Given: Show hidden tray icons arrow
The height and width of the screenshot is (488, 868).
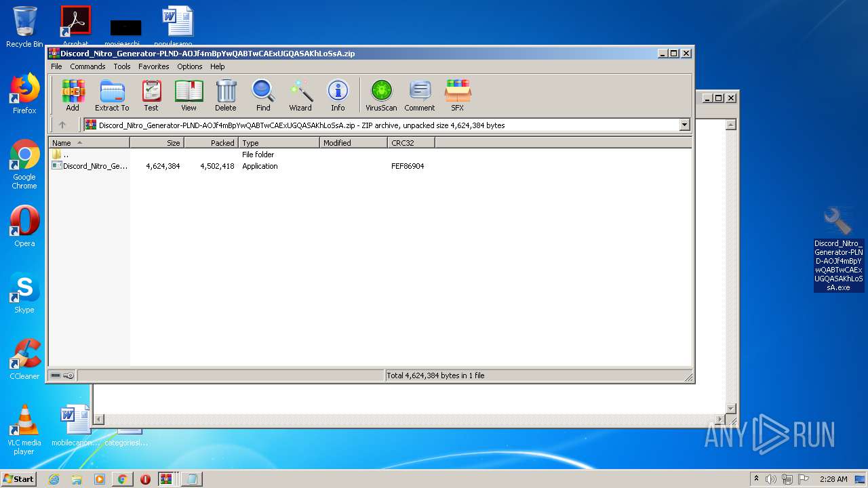Looking at the screenshot, I should 756,479.
